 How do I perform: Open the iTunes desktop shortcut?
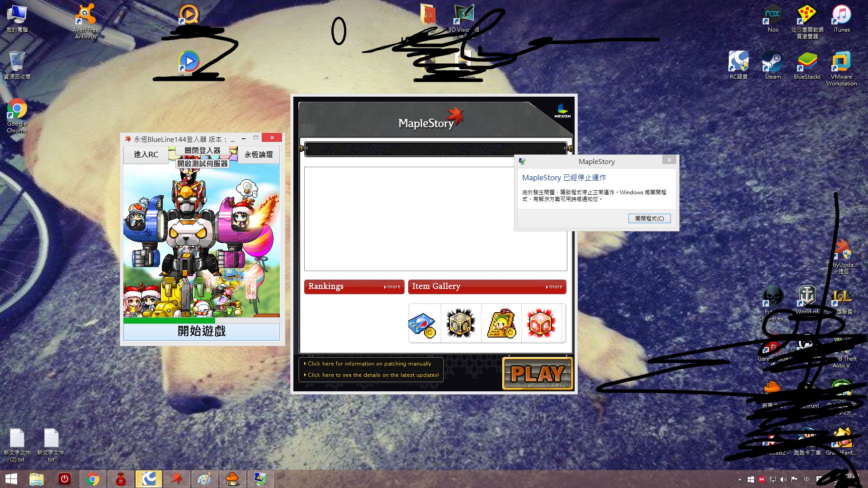tap(841, 19)
